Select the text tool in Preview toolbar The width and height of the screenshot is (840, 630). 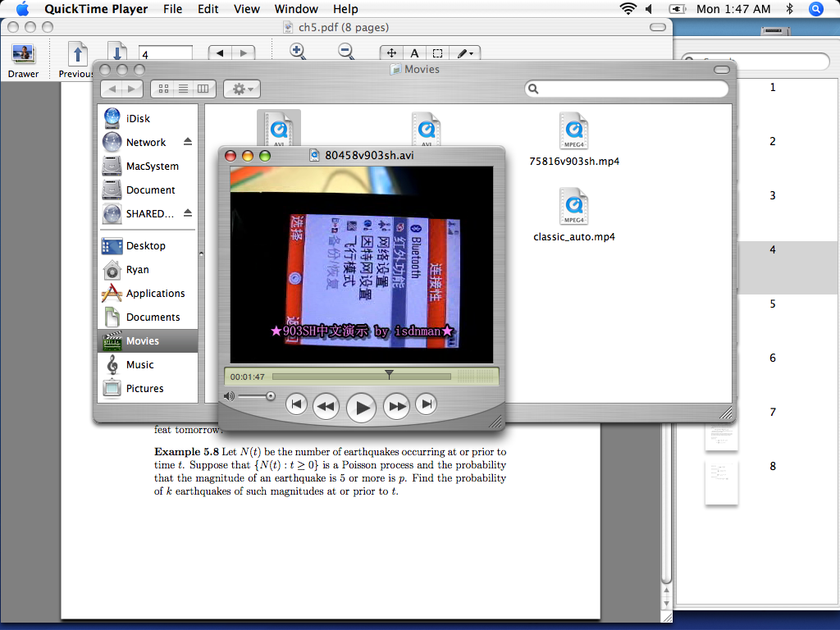[414, 53]
